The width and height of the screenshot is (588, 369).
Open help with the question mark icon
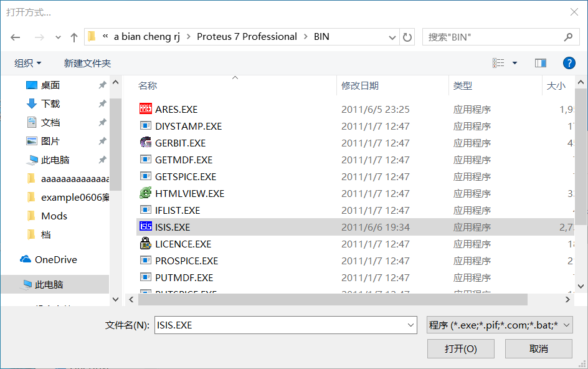(x=569, y=63)
